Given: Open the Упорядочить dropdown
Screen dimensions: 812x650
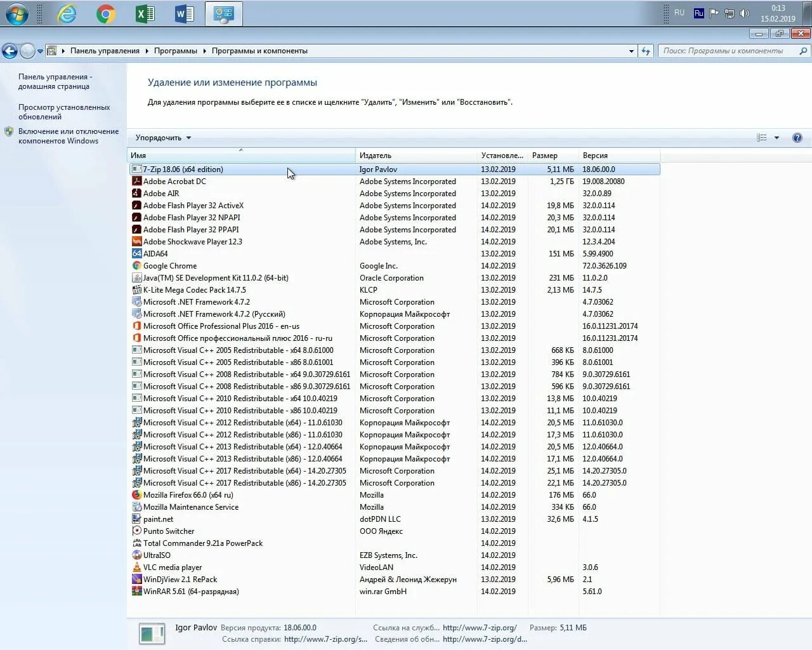Looking at the screenshot, I should pos(163,138).
